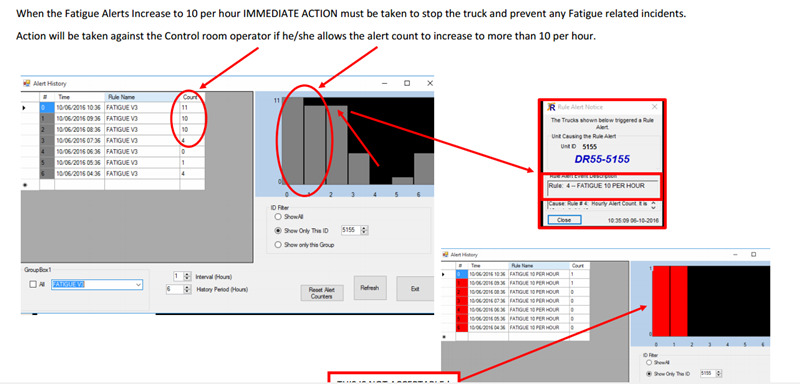Click the Rule Name column header

(x=142, y=97)
